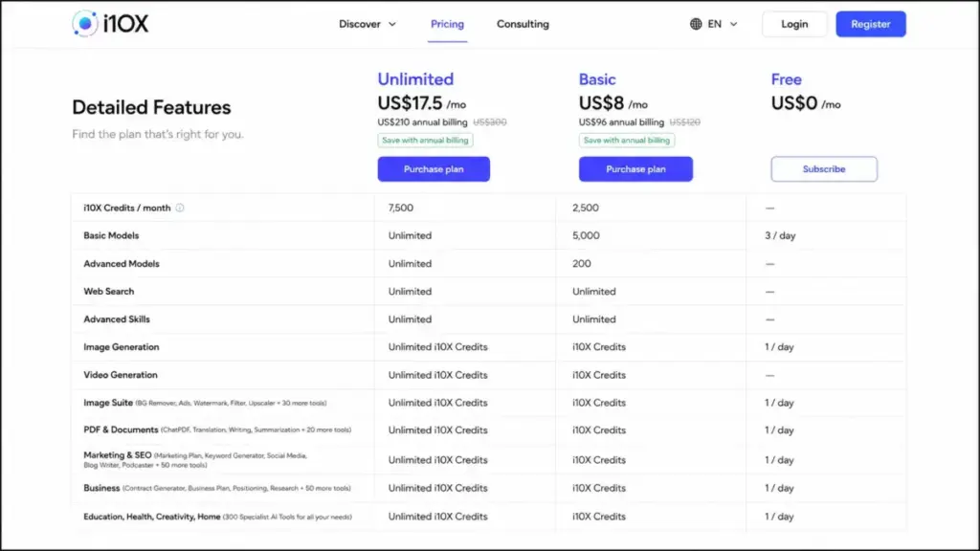Click 'Find the plan that's right for you'
The image size is (980, 551).
(158, 134)
